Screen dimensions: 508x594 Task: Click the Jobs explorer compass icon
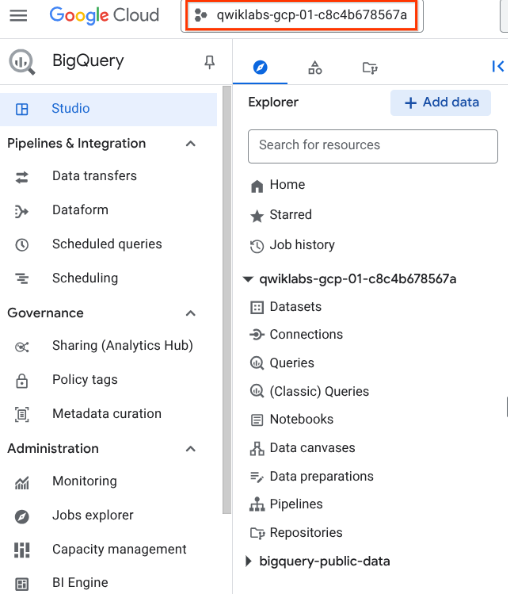coord(22,517)
